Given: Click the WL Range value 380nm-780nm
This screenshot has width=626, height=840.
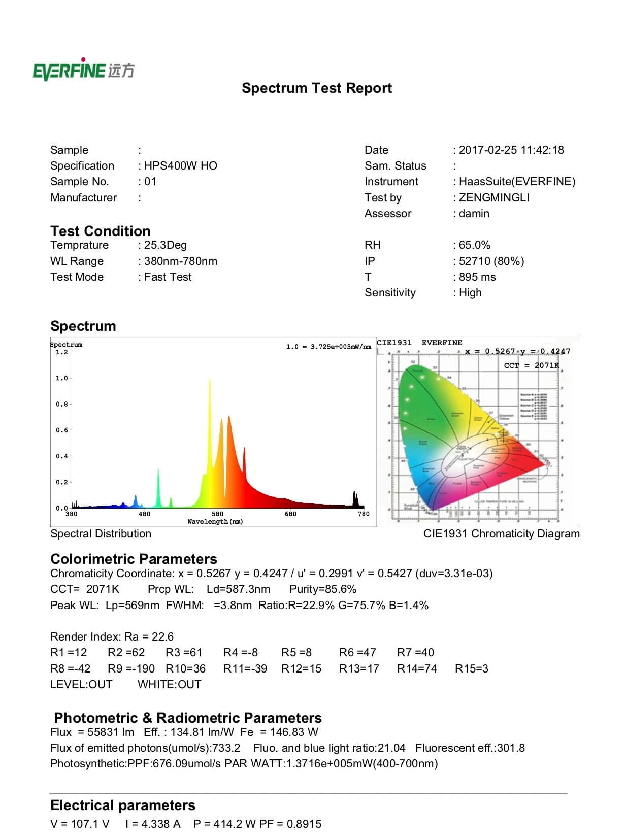Looking at the screenshot, I should pos(180,261).
